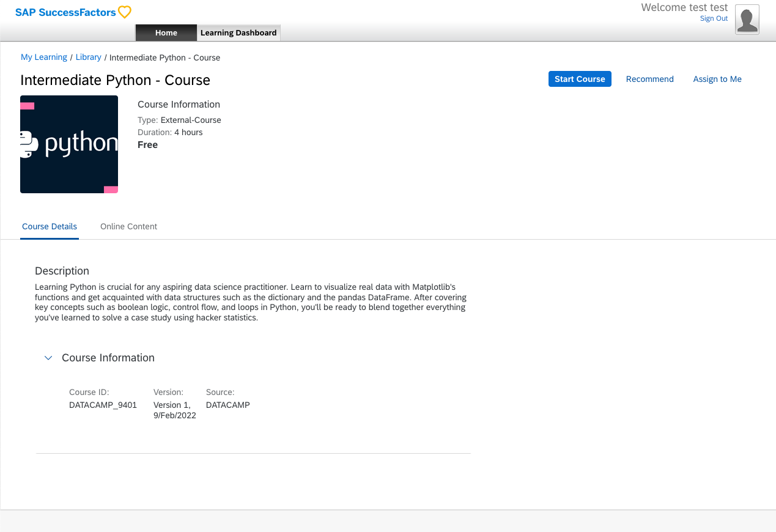Click the Course Information section heading
776x532 pixels.
coord(108,358)
